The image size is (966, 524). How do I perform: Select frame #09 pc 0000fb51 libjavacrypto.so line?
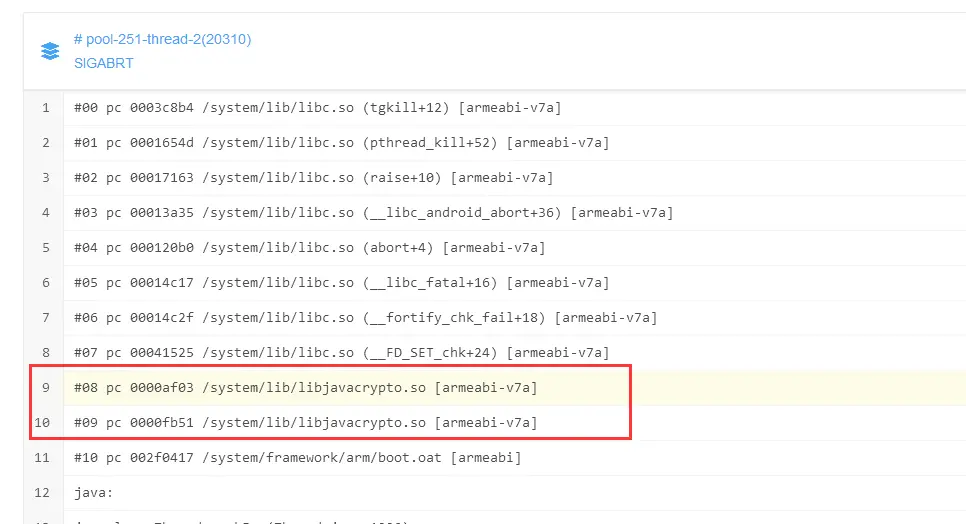[x=306, y=423]
